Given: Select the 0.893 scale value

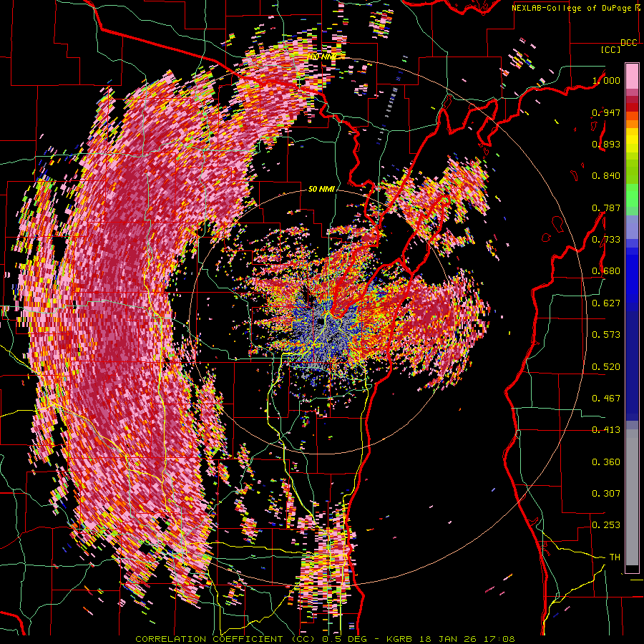Looking at the screenshot, I should click(606, 144).
